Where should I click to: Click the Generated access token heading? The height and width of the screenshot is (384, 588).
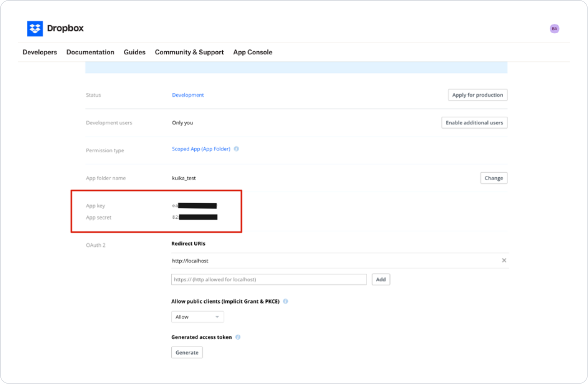point(202,337)
